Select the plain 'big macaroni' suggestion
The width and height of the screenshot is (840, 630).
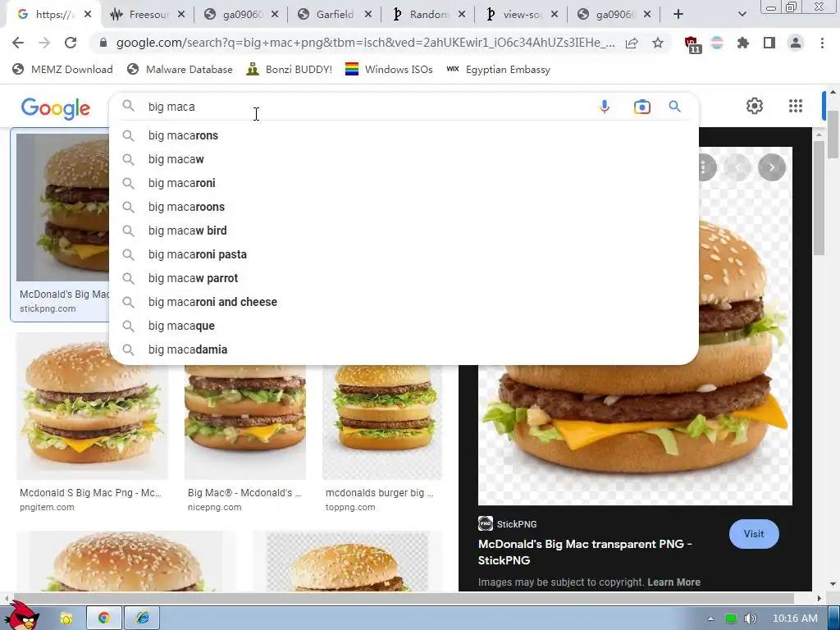click(404, 183)
